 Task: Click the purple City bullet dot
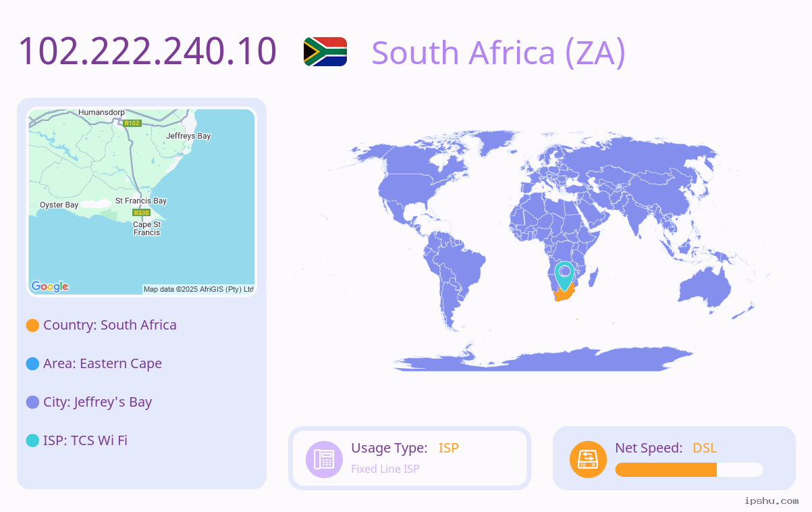click(32, 402)
